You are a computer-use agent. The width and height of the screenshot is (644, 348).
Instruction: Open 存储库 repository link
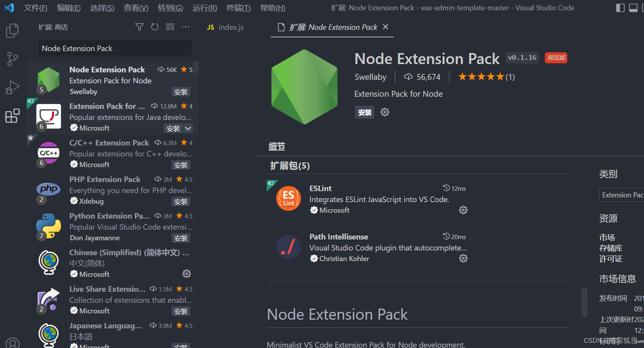(x=611, y=248)
